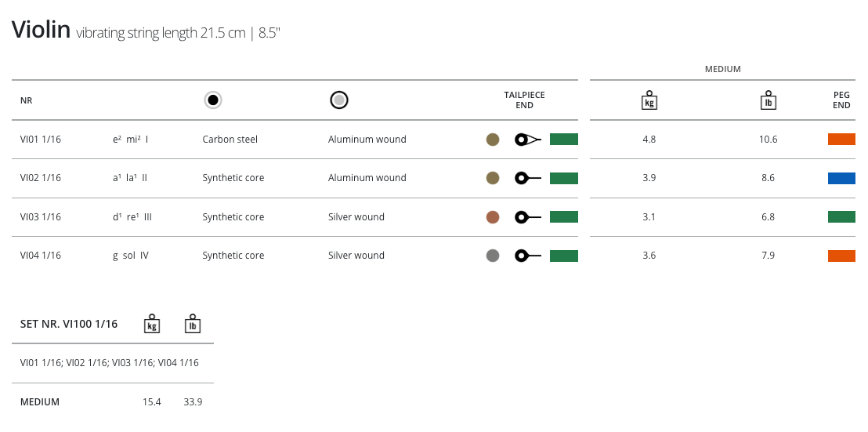This screenshot has width=868, height=432.
Task: Click the NR column header
Action: pyautogui.click(x=26, y=100)
